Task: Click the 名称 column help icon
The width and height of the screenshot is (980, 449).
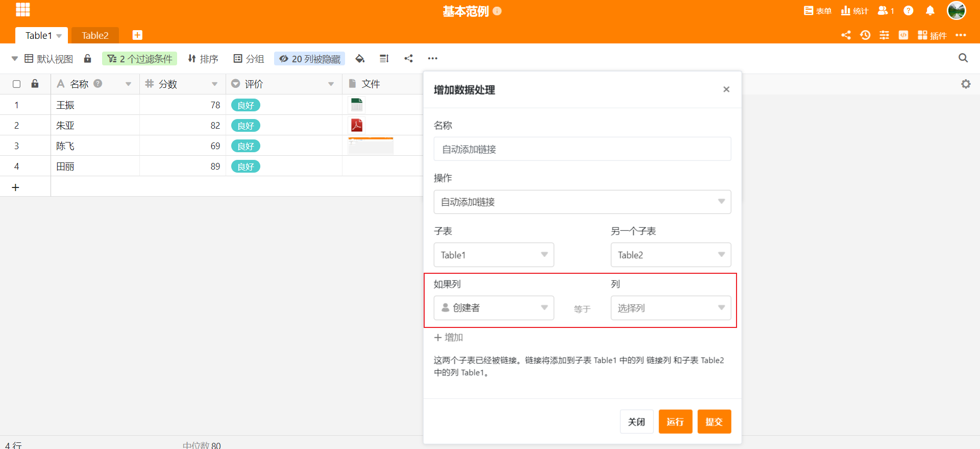Action: point(98,83)
